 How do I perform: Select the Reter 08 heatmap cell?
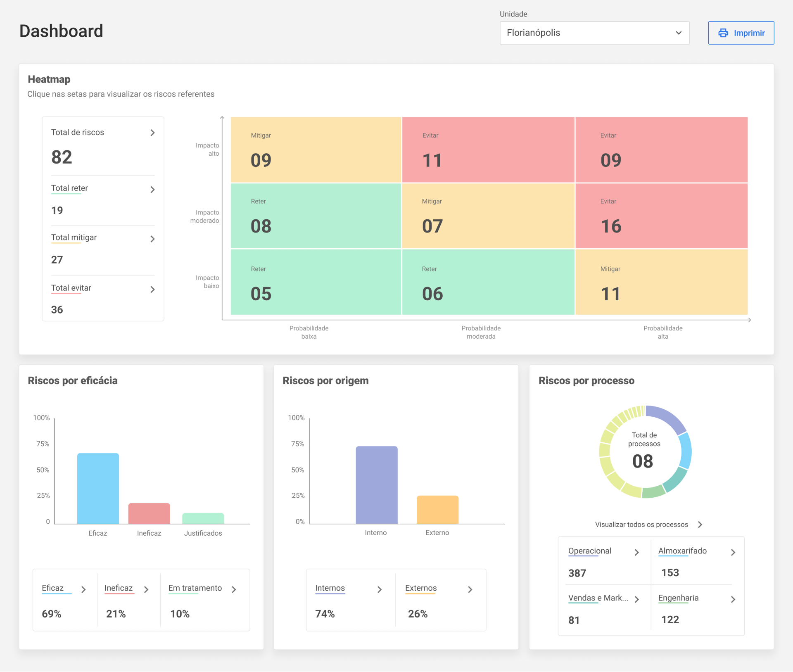pyautogui.click(x=316, y=216)
